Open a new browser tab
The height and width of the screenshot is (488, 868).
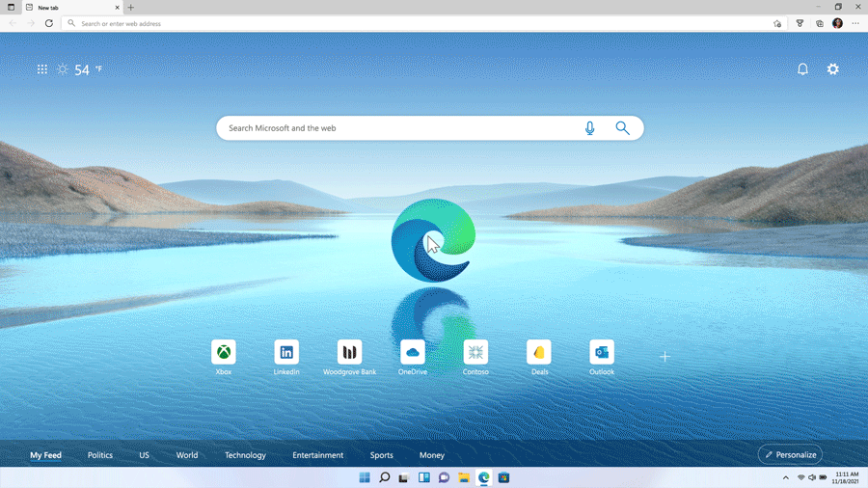131,8
